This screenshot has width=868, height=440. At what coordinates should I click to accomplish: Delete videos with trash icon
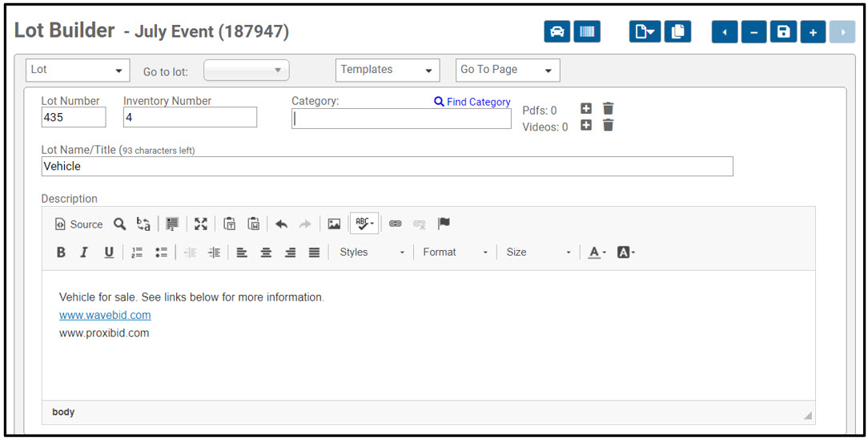(x=608, y=125)
